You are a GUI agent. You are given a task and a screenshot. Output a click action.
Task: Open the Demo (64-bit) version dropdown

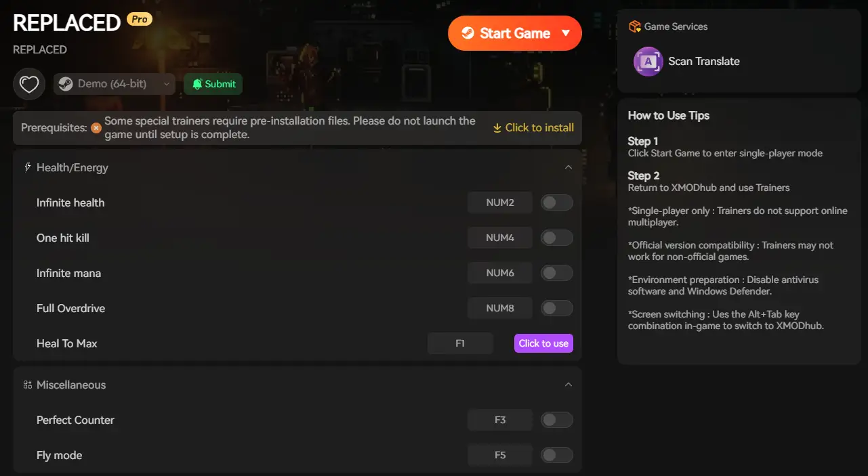click(x=114, y=84)
